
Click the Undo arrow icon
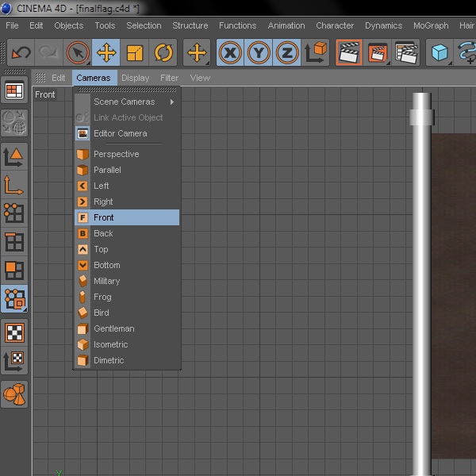click(x=21, y=52)
